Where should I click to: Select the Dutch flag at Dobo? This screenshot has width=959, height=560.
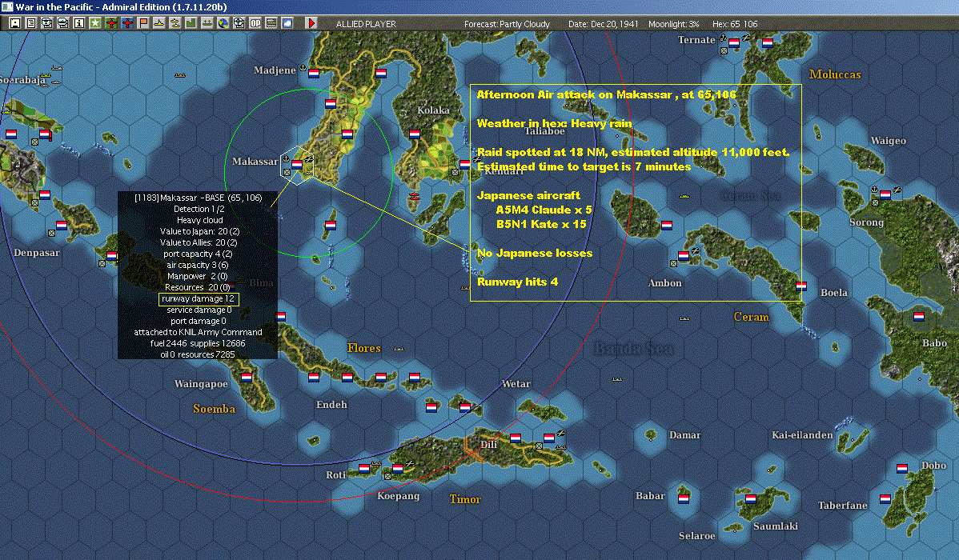coord(902,468)
